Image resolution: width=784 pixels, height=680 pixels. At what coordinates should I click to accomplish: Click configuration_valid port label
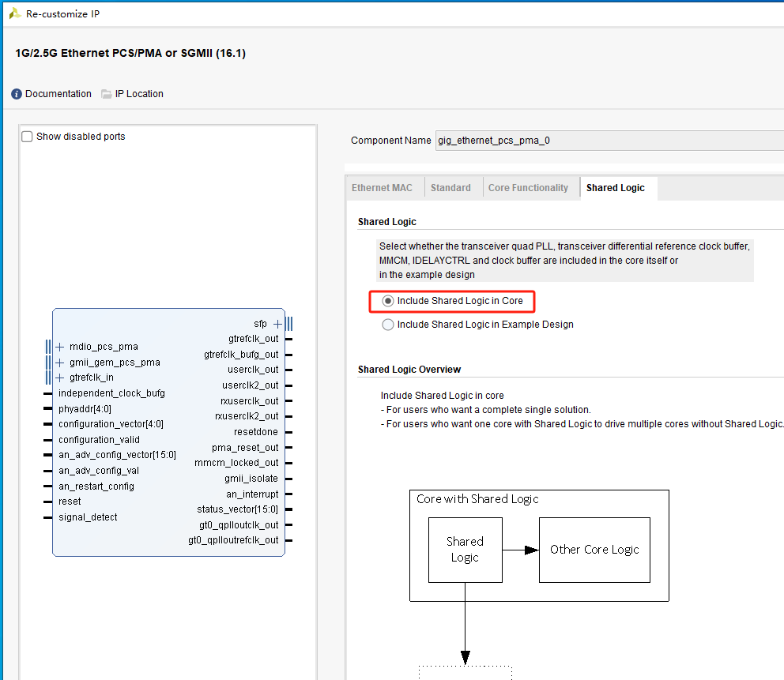pos(99,440)
